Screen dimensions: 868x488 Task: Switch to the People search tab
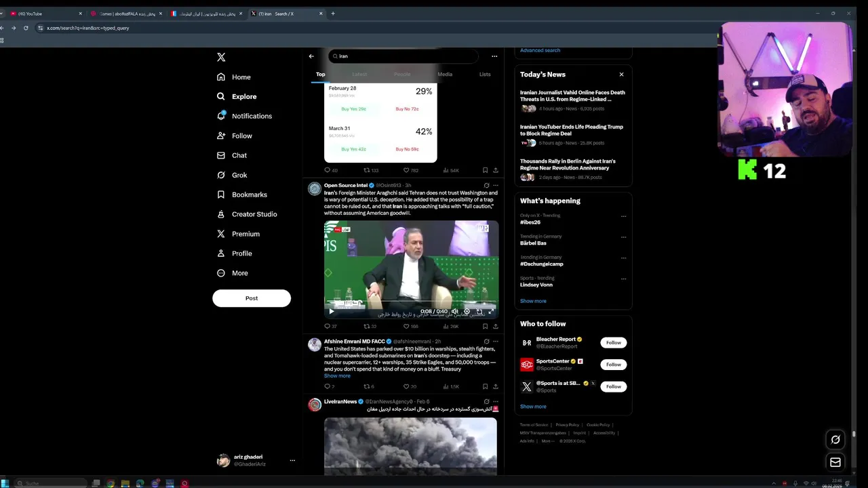click(402, 75)
